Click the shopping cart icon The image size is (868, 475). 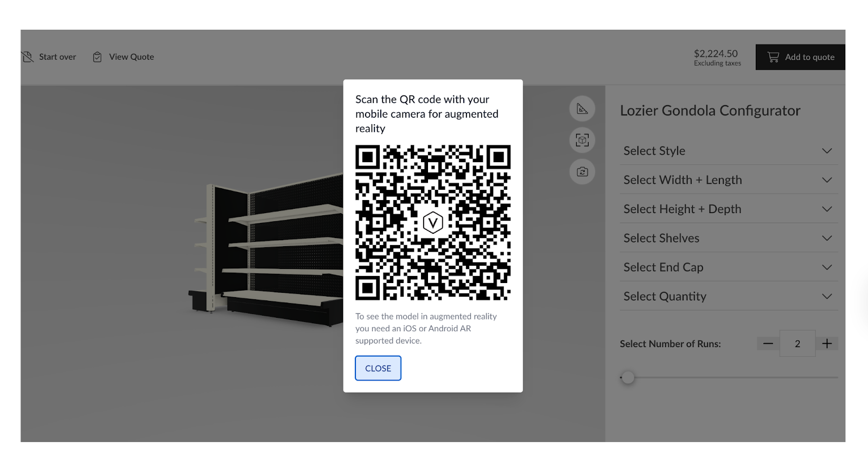point(773,57)
